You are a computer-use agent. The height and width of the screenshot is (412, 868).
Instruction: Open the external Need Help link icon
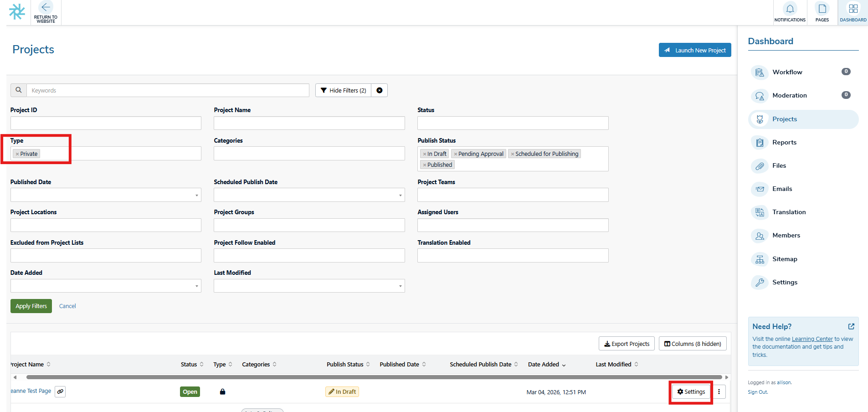point(851,326)
